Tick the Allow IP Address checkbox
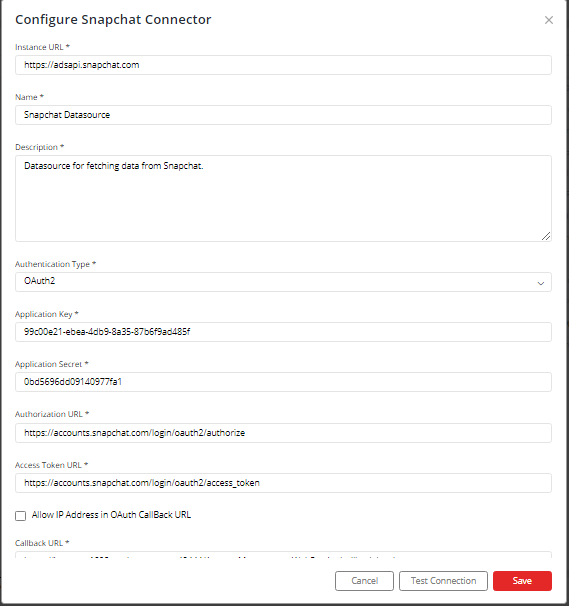Viewport: 569px width, 606px height. click(x=20, y=516)
